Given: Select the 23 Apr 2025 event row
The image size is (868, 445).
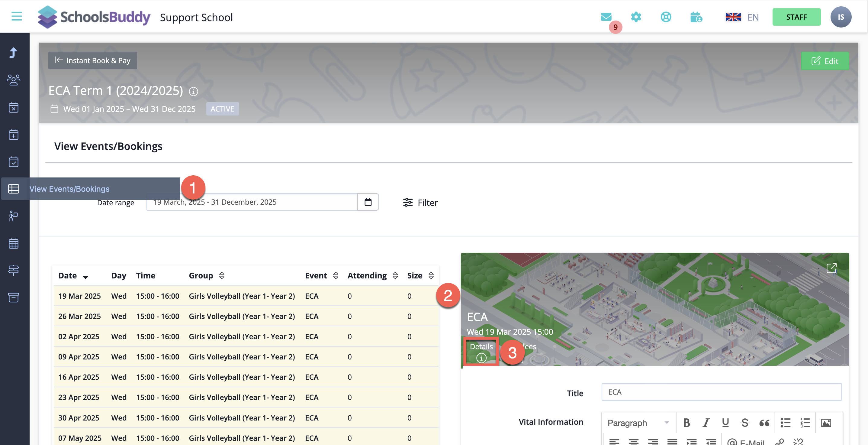Looking at the screenshot, I should click(x=246, y=397).
